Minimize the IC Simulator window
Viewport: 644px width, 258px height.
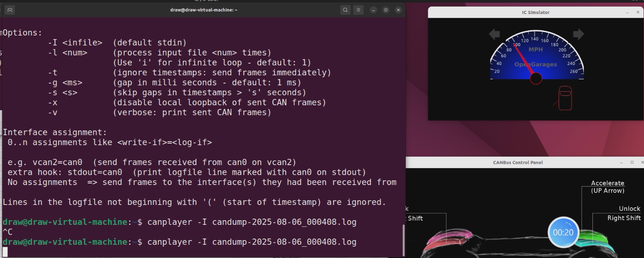[x=627, y=12]
